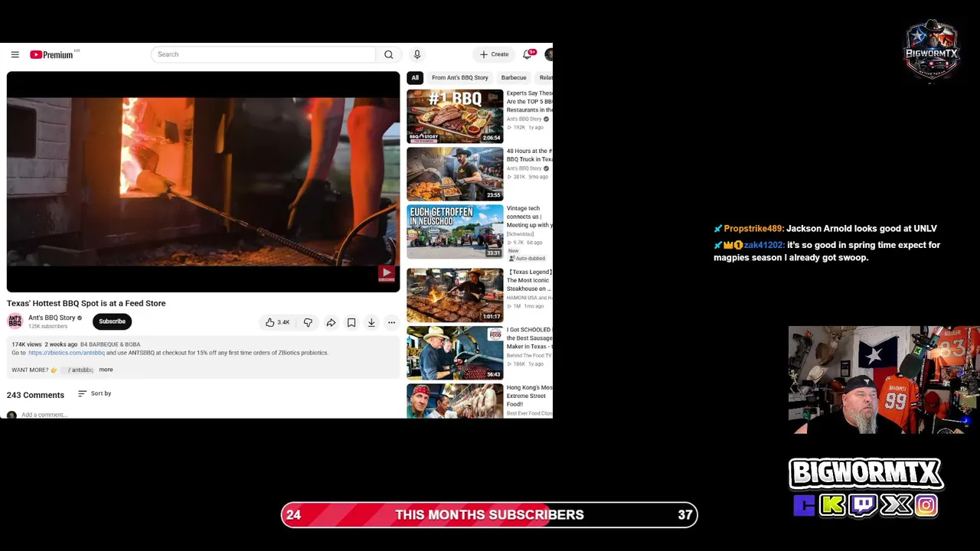980x551 pixels.
Task: Expand the description with 'more'
Action: click(x=106, y=370)
